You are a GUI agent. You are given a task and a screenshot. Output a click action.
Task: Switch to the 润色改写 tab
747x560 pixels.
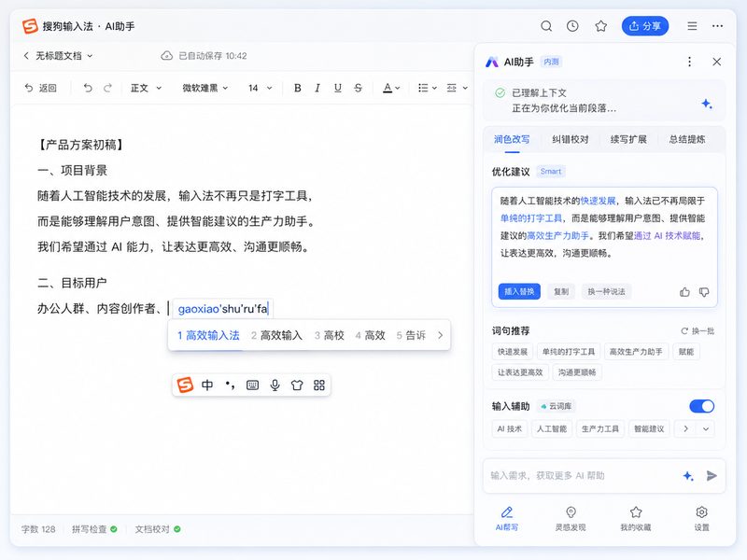point(512,139)
